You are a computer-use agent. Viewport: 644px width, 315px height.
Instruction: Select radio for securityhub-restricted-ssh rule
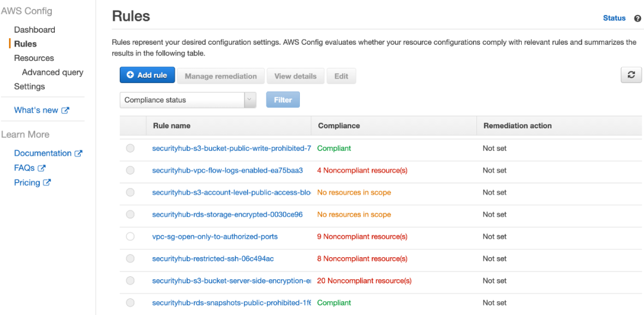click(130, 259)
